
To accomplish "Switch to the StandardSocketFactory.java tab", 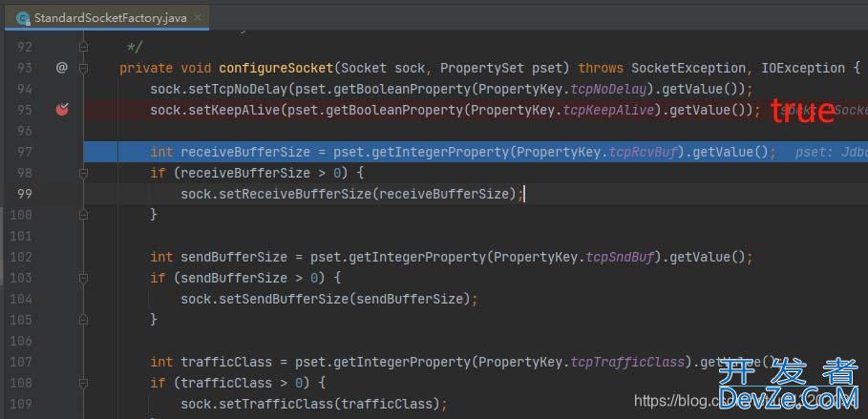I will coord(106,18).
